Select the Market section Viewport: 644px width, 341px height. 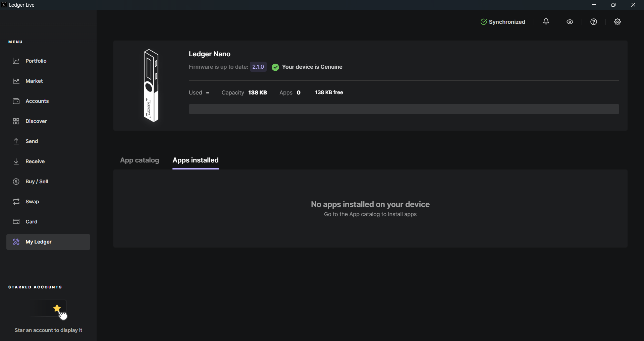[x=34, y=81]
